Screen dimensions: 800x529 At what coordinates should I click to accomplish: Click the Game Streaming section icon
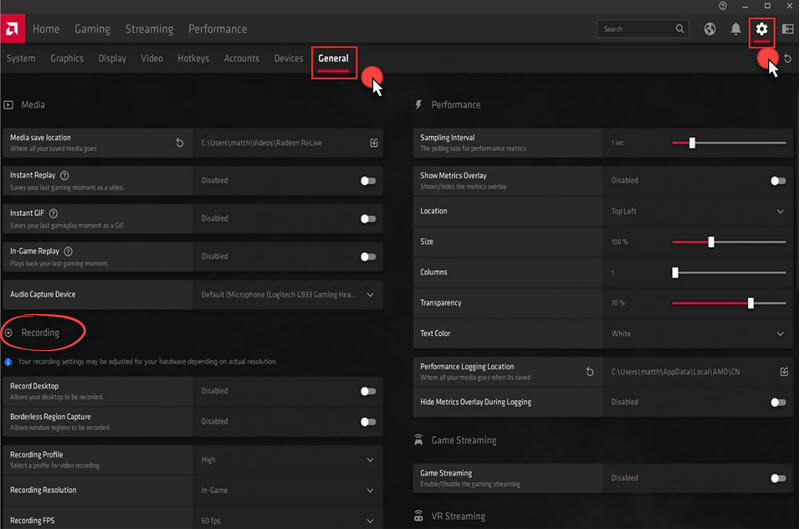point(418,440)
